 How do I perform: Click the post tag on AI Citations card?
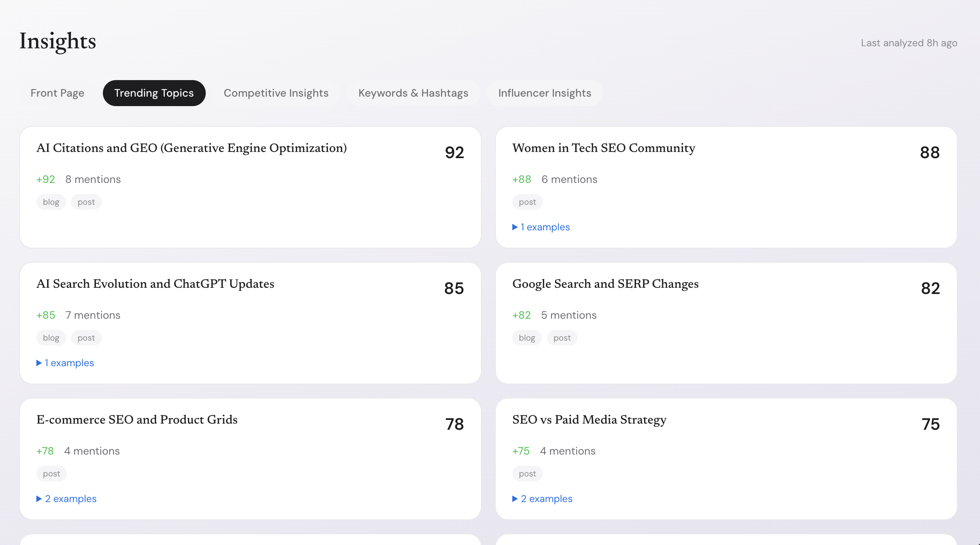coord(86,202)
